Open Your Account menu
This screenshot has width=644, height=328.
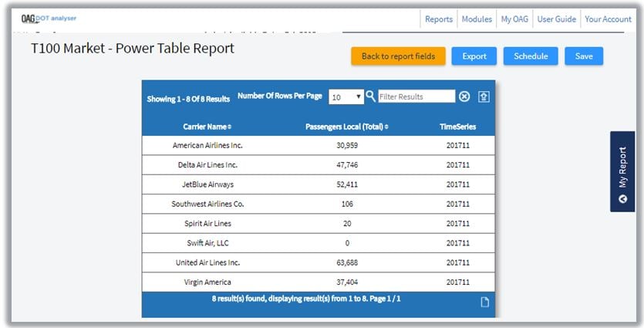[608, 19]
